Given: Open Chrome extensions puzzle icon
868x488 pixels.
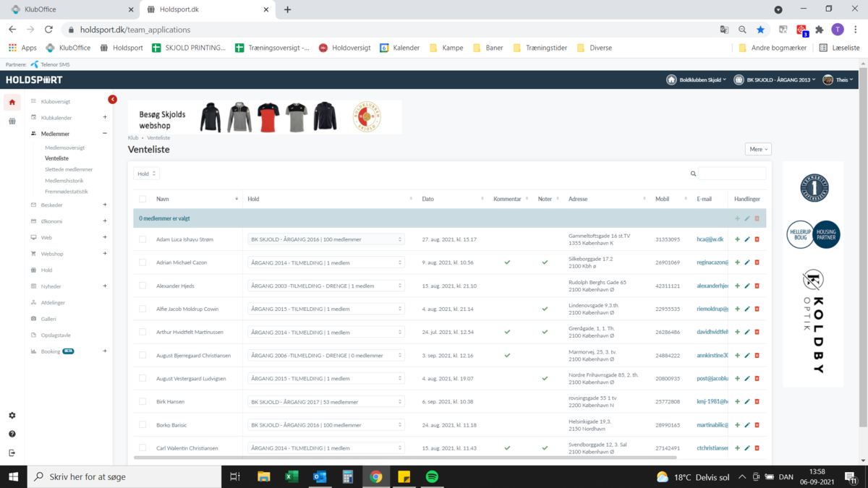Looking at the screenshot, I should [x=819, y=30].
